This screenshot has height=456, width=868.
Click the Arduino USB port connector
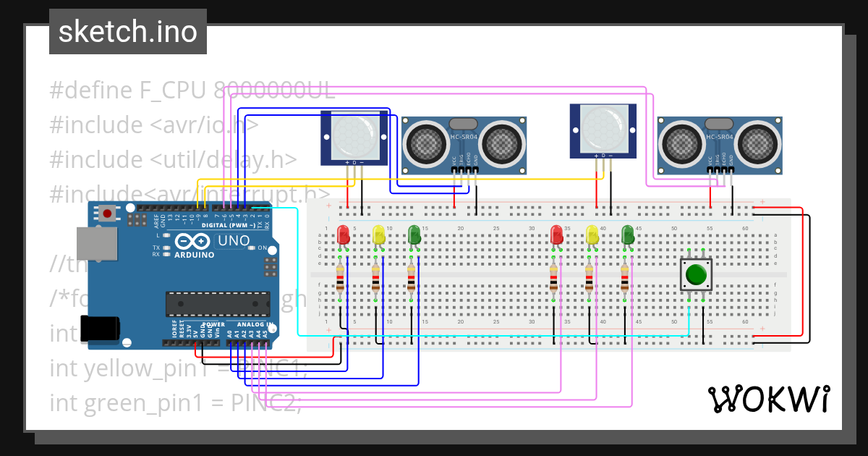[x=96, y=243]
